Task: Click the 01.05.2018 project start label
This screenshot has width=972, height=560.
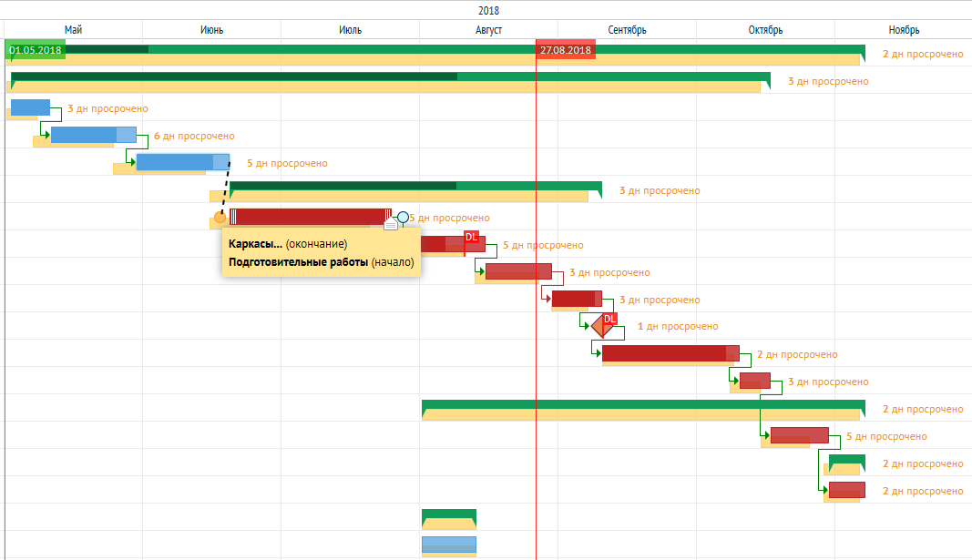Action: pos(36,50)
